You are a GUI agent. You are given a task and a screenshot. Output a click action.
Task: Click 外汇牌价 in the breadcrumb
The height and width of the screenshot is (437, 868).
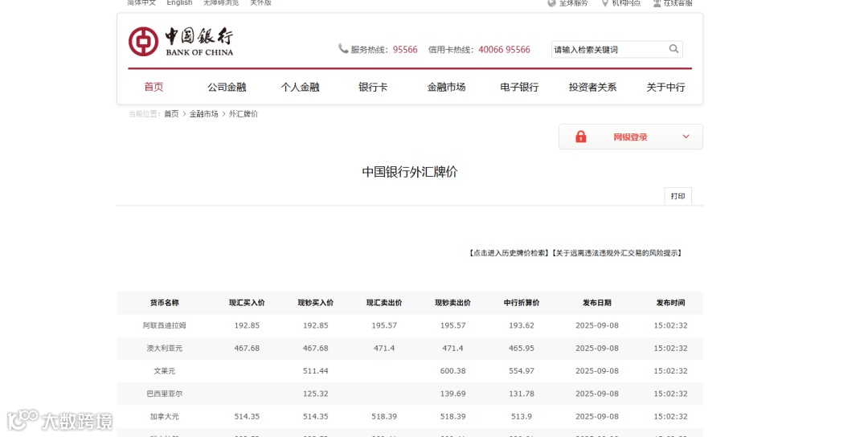click(x=244, y=114)
